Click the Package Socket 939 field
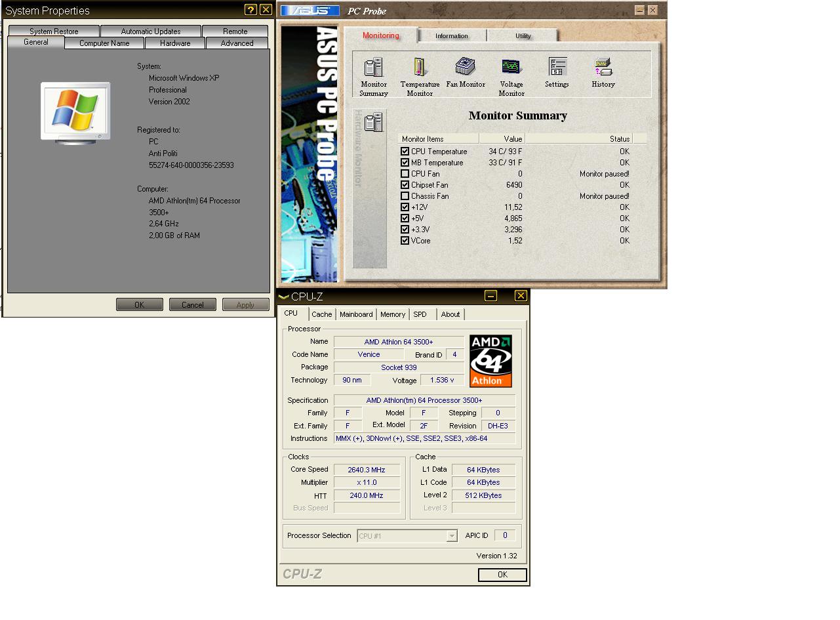 click(x=399, y=367)
